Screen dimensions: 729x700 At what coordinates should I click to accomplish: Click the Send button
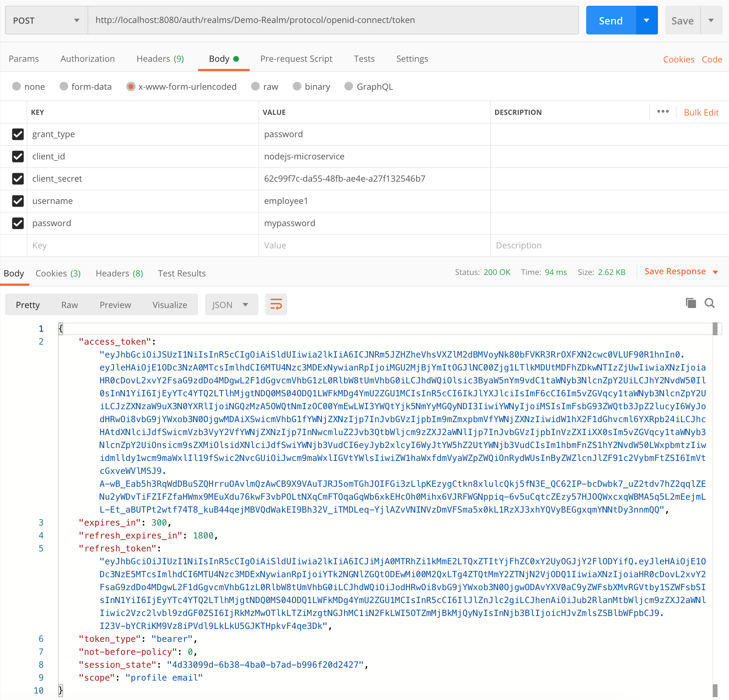pos(610,20)
